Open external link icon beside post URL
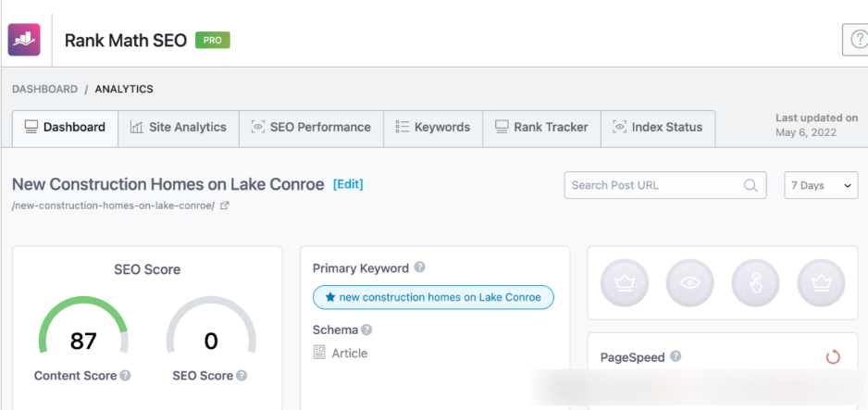The height and width of the screenshot is (410, 868). 224,205
